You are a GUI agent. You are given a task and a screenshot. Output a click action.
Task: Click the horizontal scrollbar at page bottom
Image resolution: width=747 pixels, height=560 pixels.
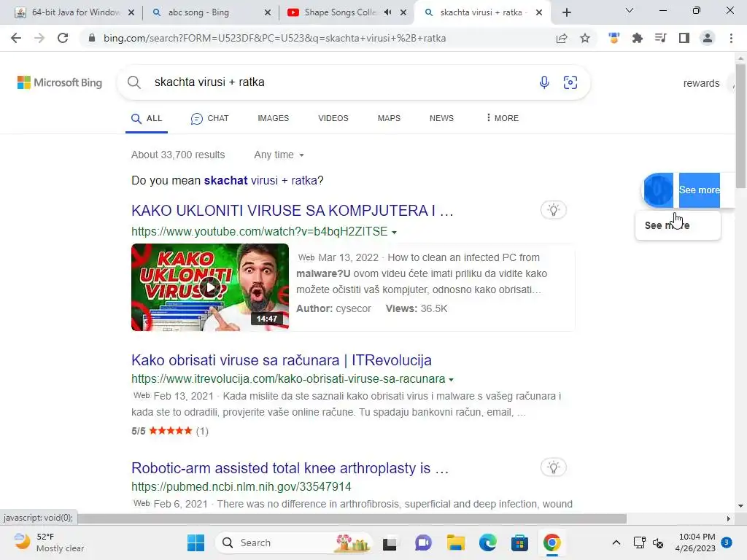(x=352, y=518)
